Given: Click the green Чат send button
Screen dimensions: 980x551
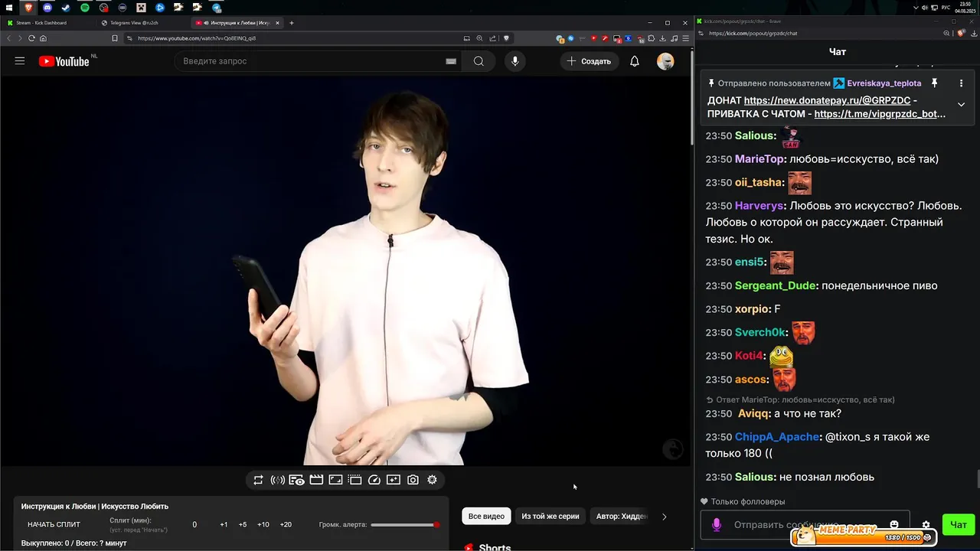Looking at the screenshot, I should tap(958, 525).
